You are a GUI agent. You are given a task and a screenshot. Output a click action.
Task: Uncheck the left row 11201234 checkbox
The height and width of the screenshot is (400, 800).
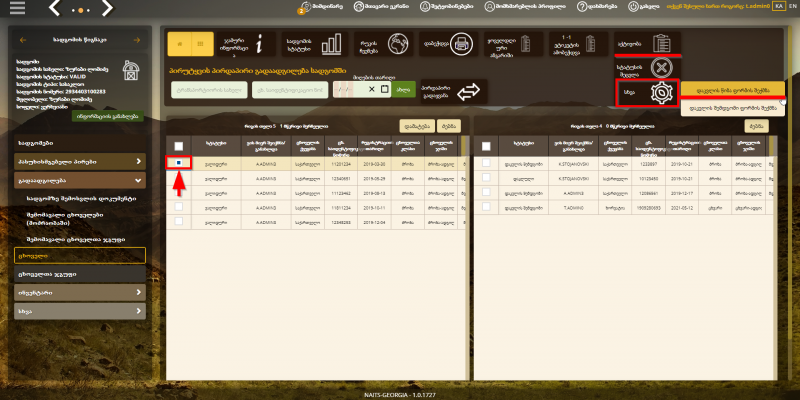(x=179, y=163)
